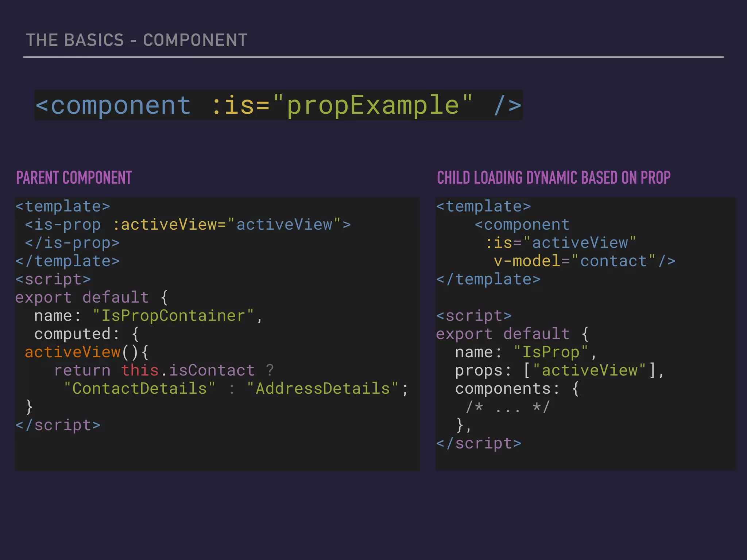Click the 'v-model="contact"/>' line
The height and width of the screenshot is (560, 747).
(585, 261)
